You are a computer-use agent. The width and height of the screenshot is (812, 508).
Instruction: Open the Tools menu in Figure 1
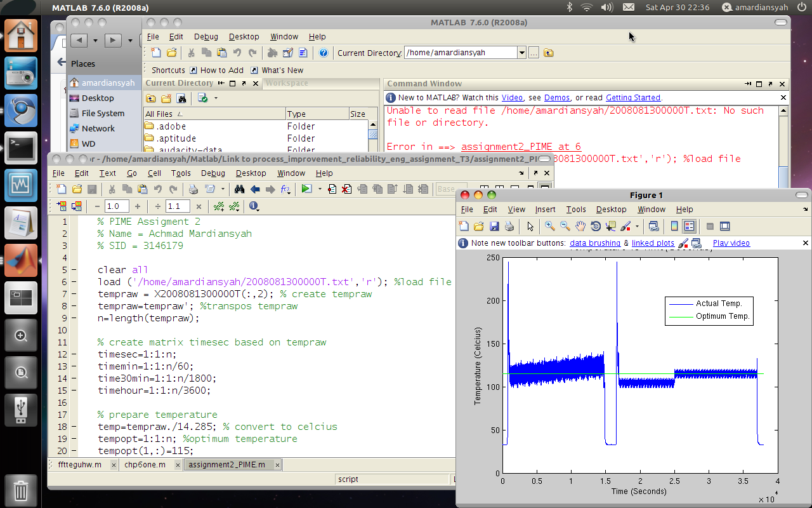tap(576, 209)
